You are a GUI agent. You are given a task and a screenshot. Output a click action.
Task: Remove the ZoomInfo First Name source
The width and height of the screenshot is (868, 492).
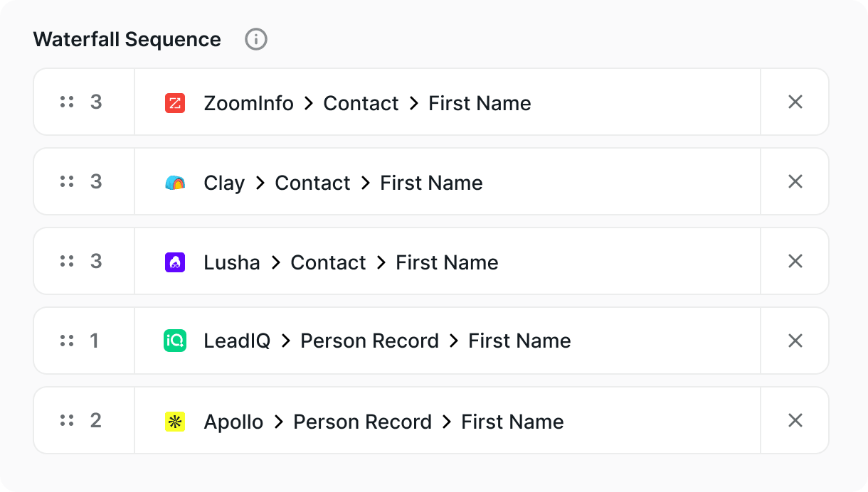click(795, 102)
